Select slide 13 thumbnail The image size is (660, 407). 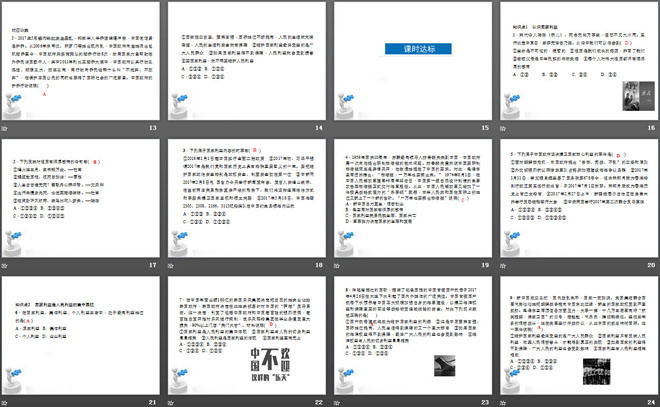coord(80,61)
